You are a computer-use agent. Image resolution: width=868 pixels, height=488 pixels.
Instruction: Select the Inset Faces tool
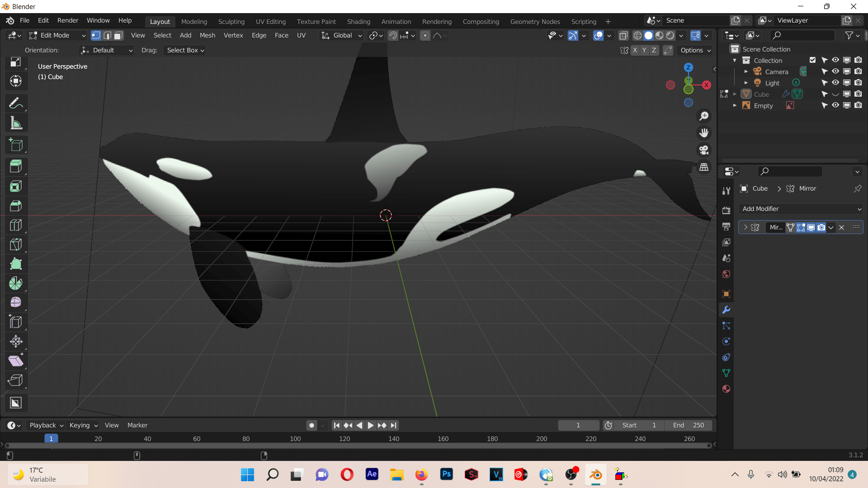coord(16,186)
